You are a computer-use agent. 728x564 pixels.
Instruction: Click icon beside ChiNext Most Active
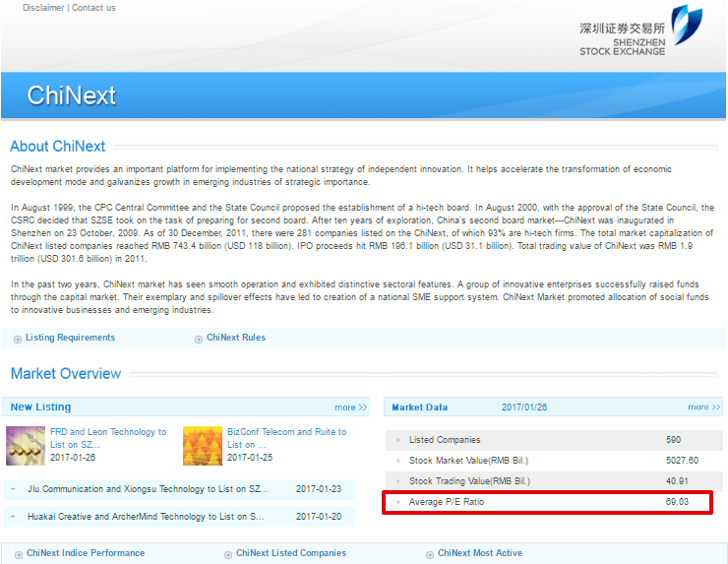(x=430, y=555)
